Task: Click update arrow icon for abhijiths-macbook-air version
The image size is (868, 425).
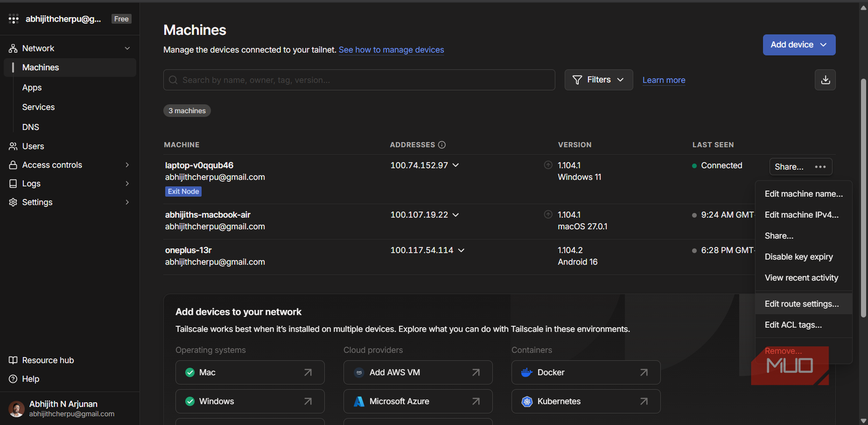Action: [x=548, y=215]
